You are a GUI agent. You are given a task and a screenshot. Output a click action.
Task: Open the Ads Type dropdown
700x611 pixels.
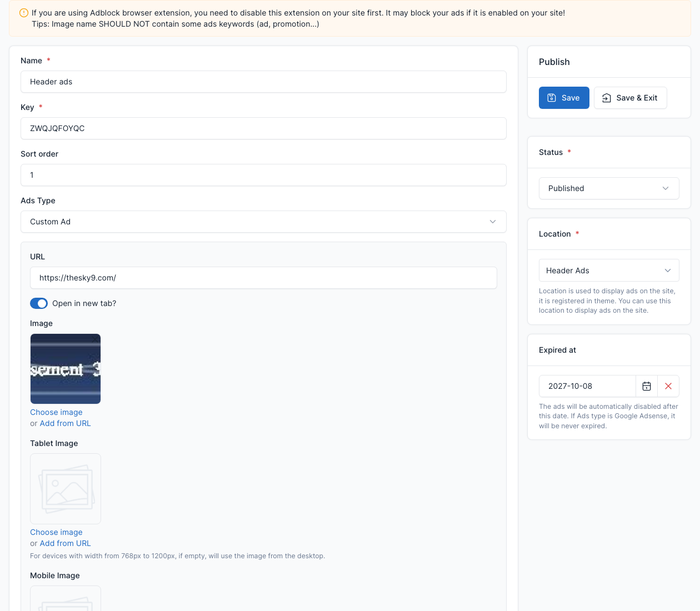coord(263,222)
